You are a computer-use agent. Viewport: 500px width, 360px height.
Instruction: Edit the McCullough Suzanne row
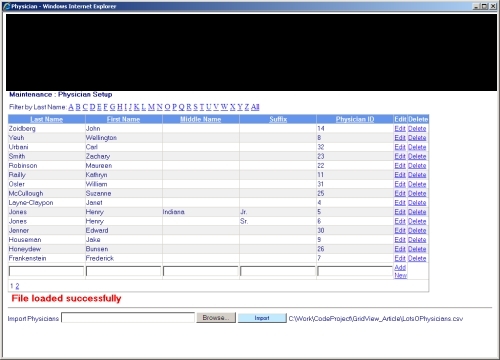[400, 193]
